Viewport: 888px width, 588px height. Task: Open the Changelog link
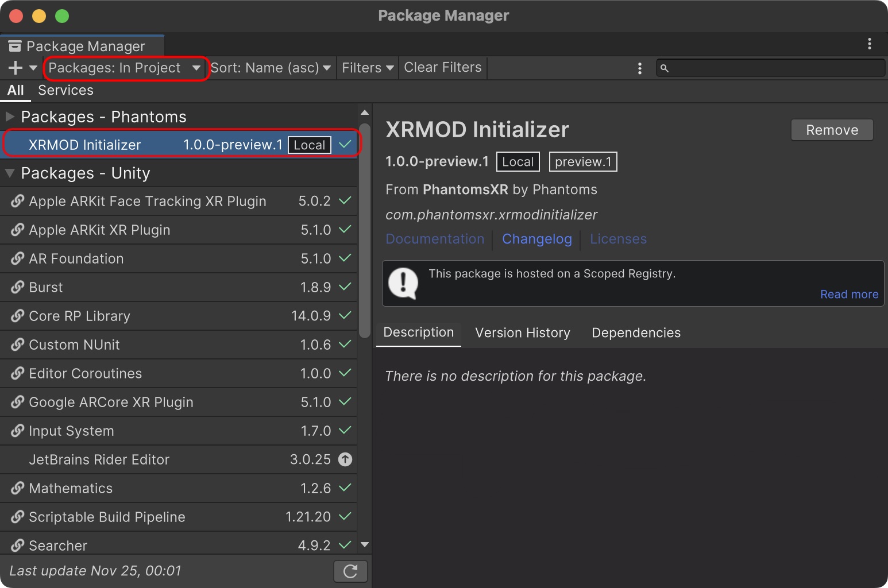[x=537, y=239]
